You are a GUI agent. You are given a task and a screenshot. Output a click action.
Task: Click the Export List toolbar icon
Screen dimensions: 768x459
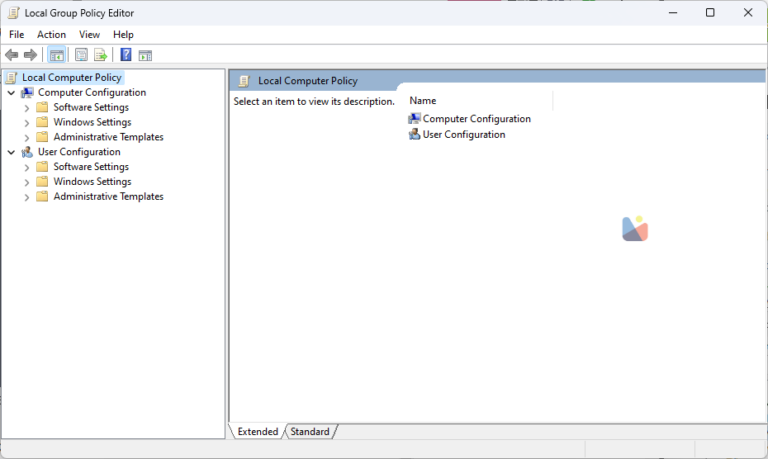point(100,55)
